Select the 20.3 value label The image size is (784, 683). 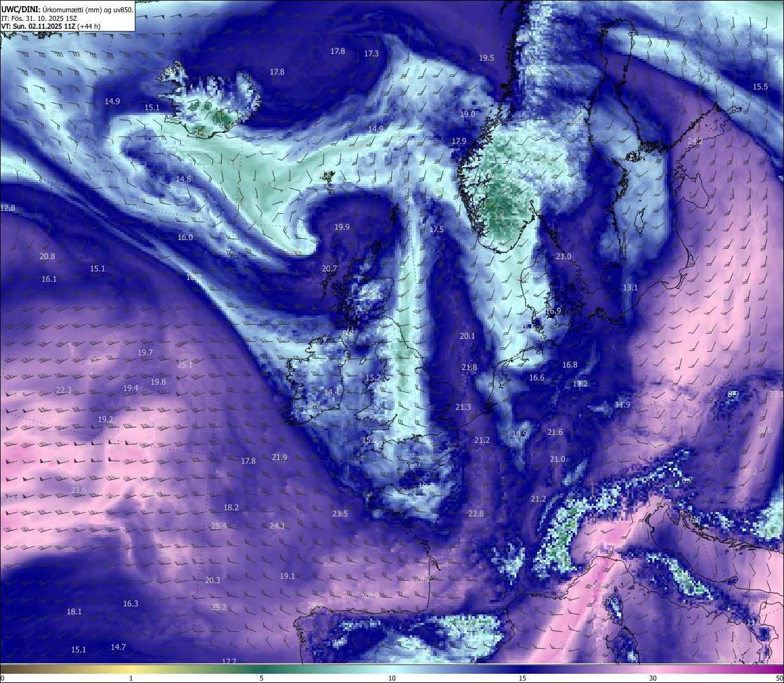213,581
